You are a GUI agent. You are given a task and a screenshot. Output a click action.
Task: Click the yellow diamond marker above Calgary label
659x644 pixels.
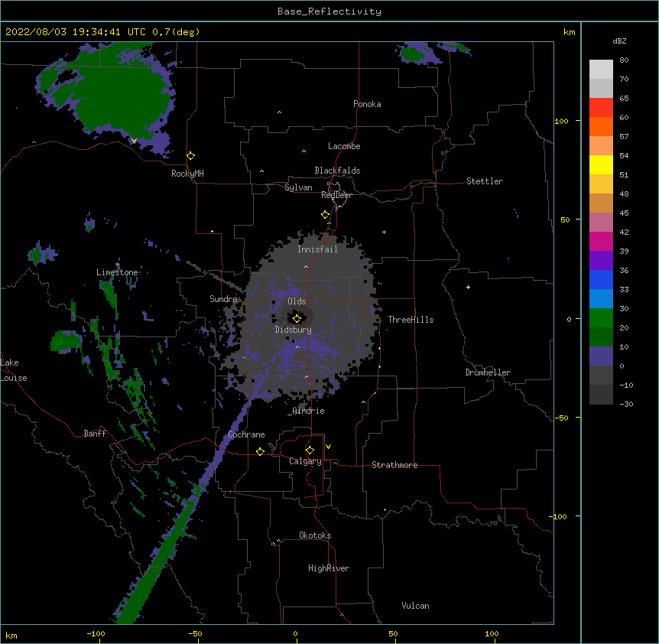[310, 450]
